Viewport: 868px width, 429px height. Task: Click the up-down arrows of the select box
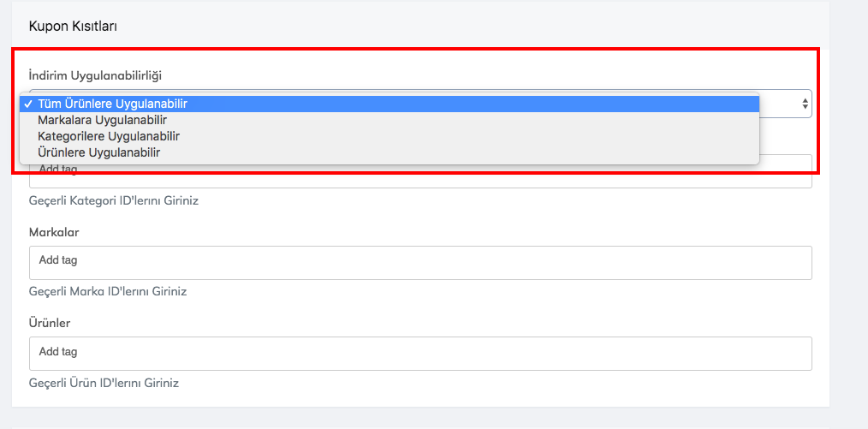[x=805, y=104]
